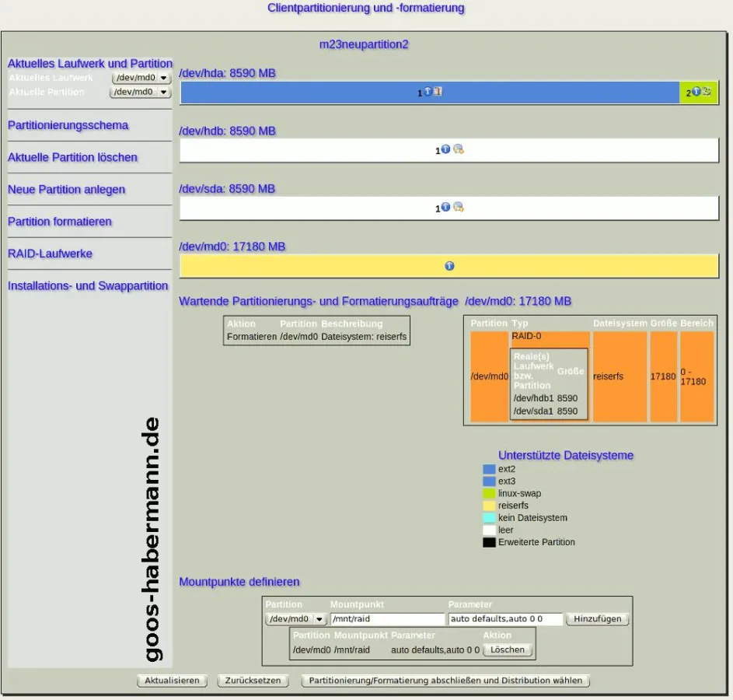Open the Aktuelle Partition dropdown
Screen dimensions: 733x700
[140, 92]
